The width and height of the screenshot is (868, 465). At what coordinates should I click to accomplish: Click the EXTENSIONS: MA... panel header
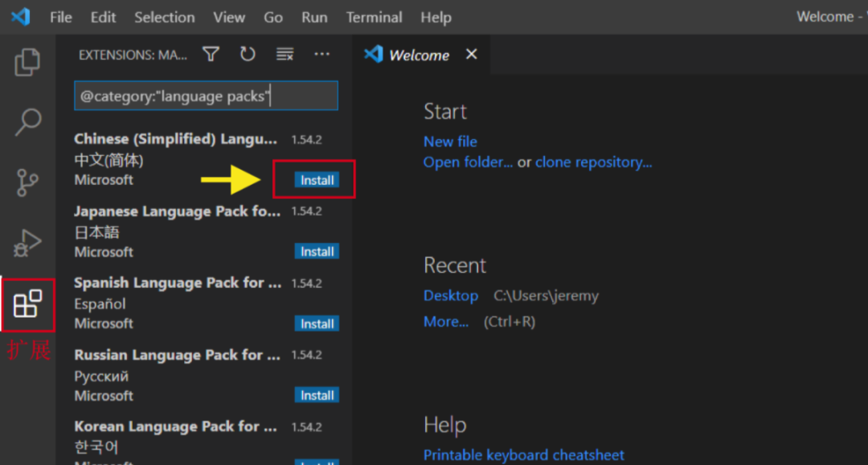pyautogui.click(x=133, y=55)
